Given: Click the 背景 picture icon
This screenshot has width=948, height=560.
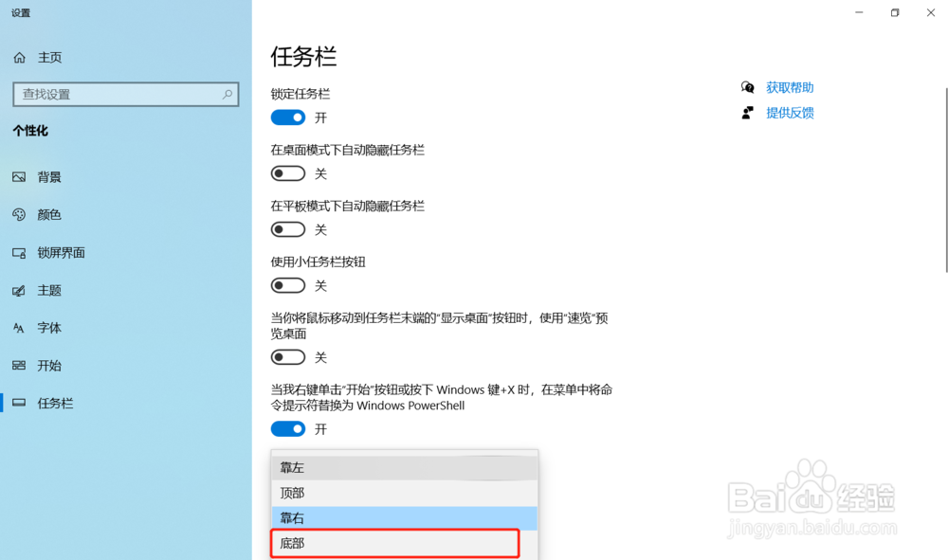Looking at the screenshot, I should [x=19, y=177].
